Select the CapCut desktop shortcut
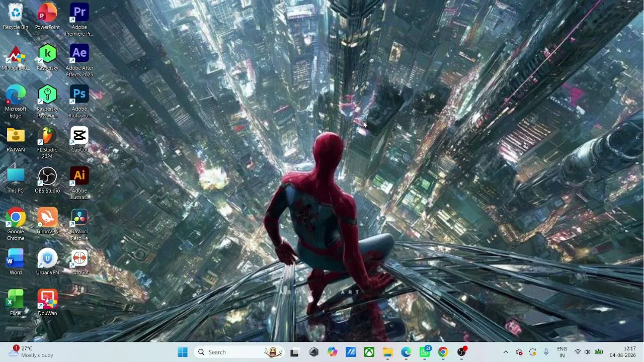 (x=79, y=140)
